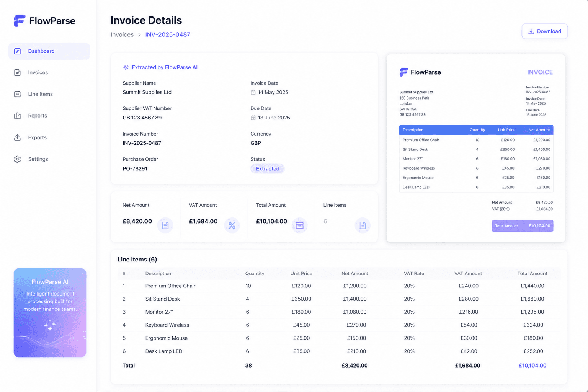Select the Ergonomic Mouse row description
This screenshot has width=588, height=392.
pos(167,338)
